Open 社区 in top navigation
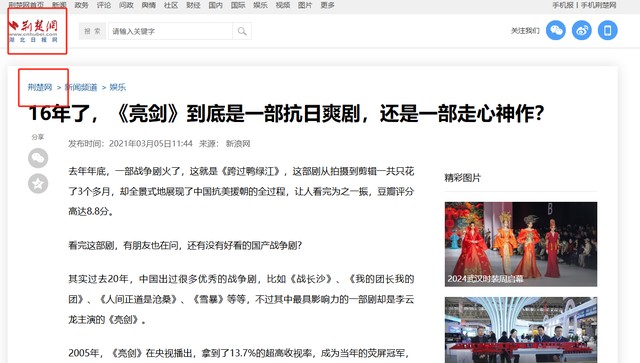This screenshot has height=363, width=640. 171,5
